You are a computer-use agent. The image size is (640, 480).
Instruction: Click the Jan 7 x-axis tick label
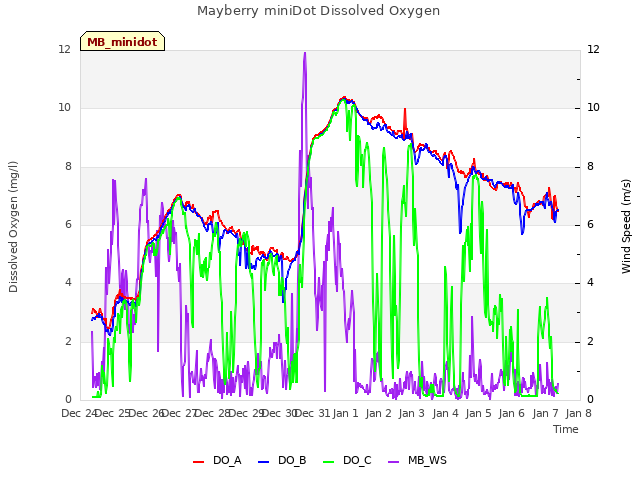(x=545, y=413)
